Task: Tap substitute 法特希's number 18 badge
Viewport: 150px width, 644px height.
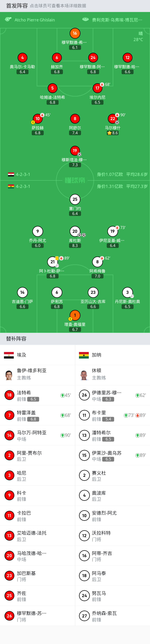Action: pos(9,395)
